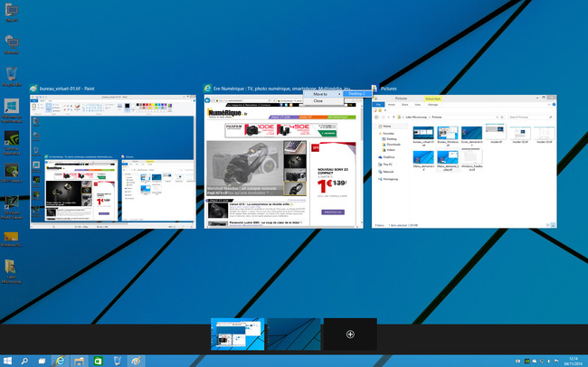This screenshot has width=588, height=367.
Task: Click the network status tray icon
Action: coord(542,362)
